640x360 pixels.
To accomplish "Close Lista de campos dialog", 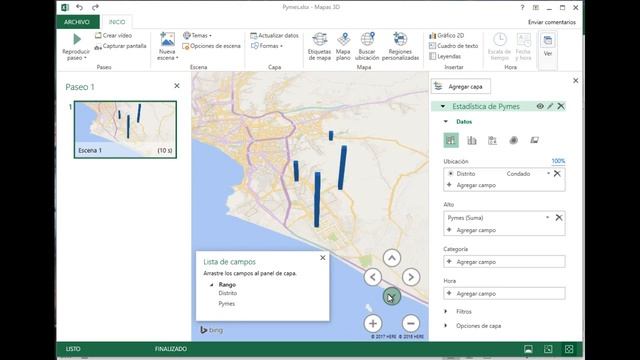I will point(323,258).
